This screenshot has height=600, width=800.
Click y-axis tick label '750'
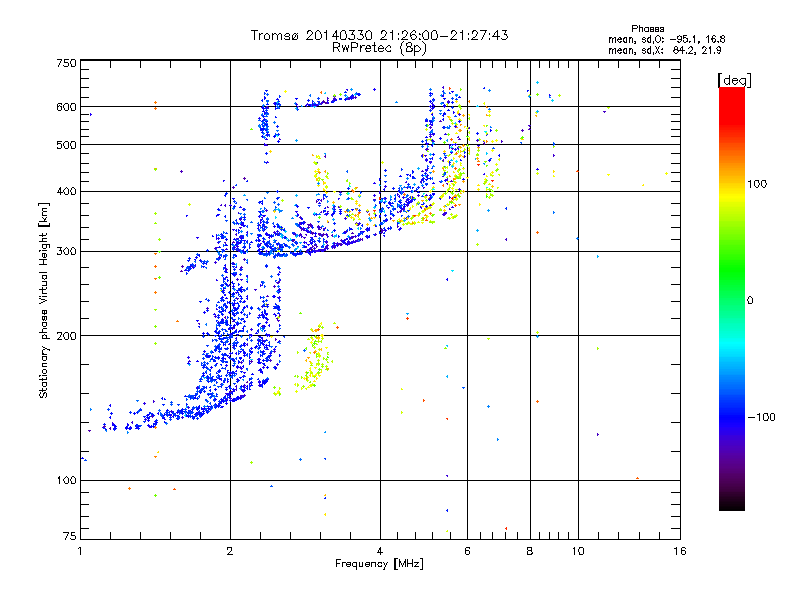66,63
